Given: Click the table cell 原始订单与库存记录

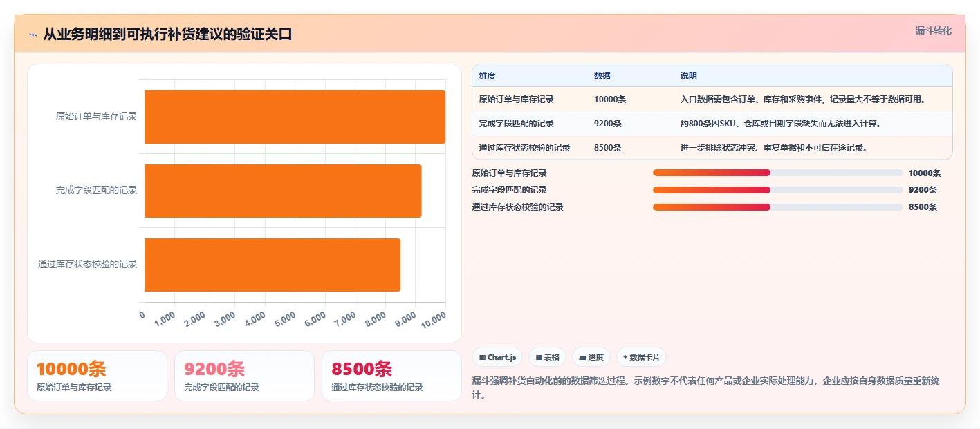Looking at the screenshot, I should [x=516, y=99].
